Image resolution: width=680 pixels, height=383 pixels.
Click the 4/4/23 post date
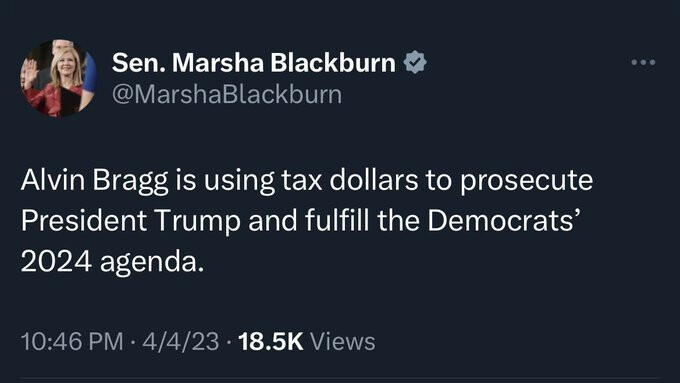(x=180, y=341)
